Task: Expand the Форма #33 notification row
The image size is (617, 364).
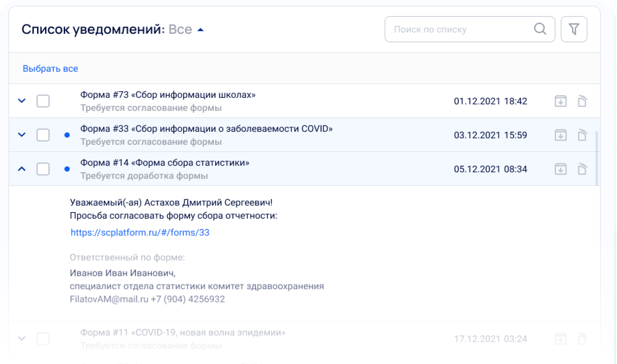Action: click(22, 135)
